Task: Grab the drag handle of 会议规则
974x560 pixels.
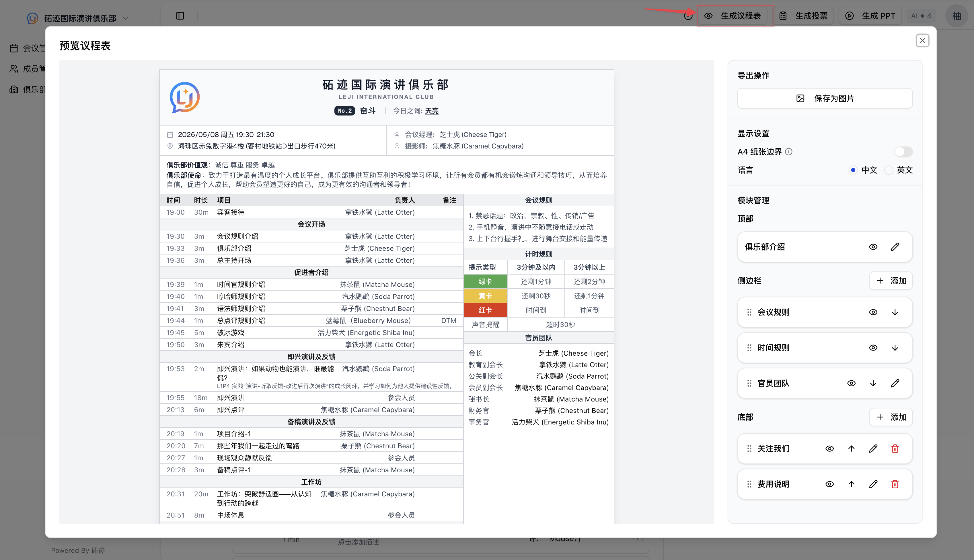Action: [749, 312]
